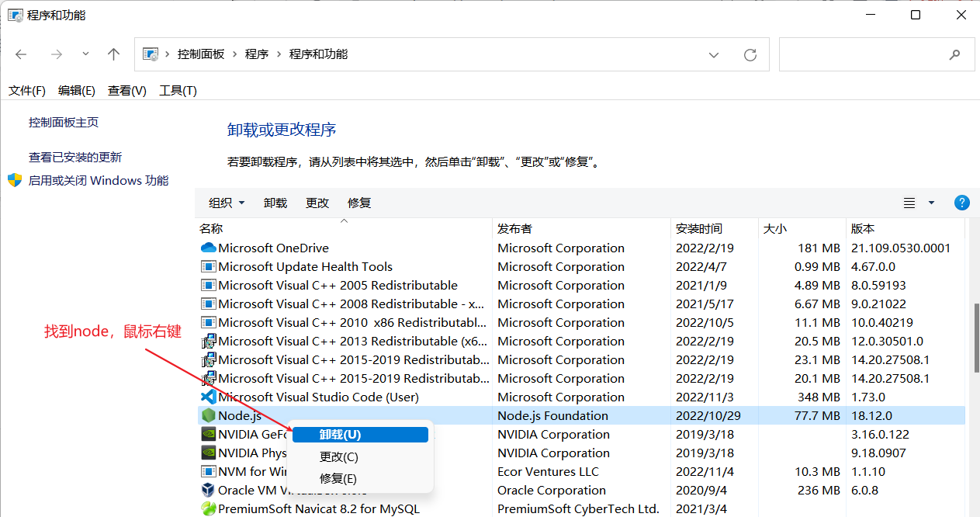Go up one level with Up arrow

tap(114, 54)
